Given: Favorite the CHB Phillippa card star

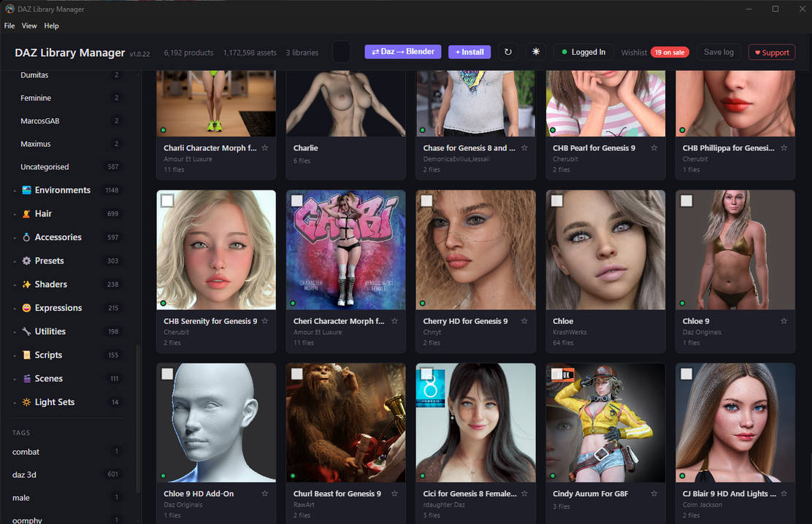Looking at the screenshot, I should pos(784,147).
